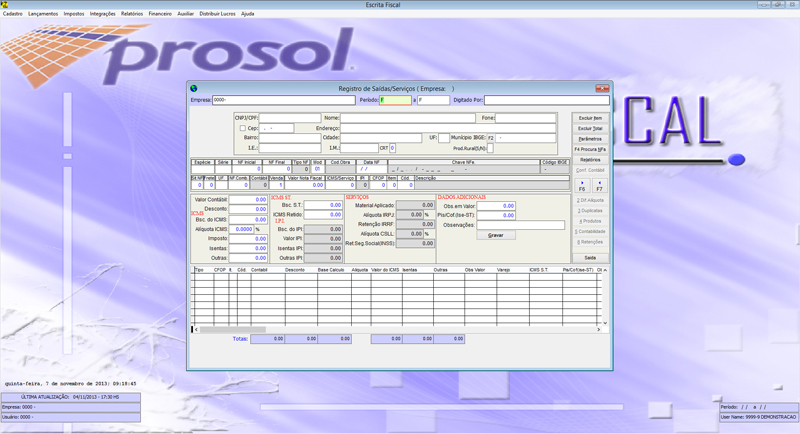This screenshot has width=800, height=434.
Task: Click the UF input field
Action: pyautogui.click(x=444, y=138)
